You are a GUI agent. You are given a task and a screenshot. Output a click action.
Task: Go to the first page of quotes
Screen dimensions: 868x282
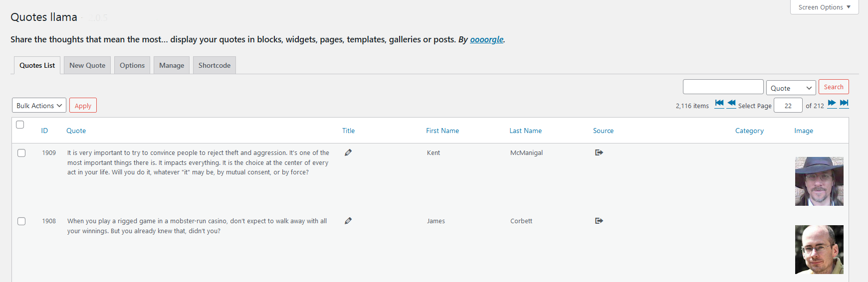coord(719,103)
